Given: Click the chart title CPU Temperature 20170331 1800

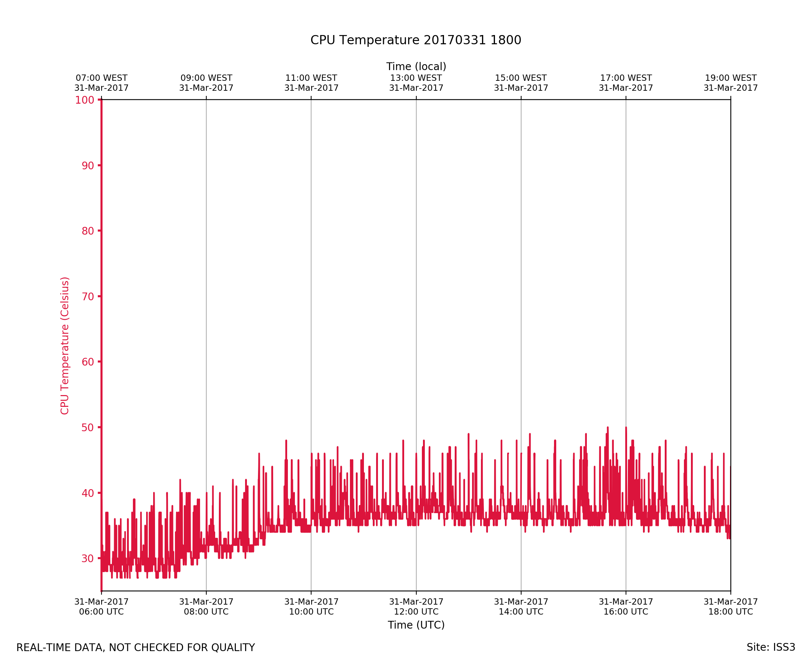Looking at the screenshot, I should pyautogui.click(x=416, y=40).
